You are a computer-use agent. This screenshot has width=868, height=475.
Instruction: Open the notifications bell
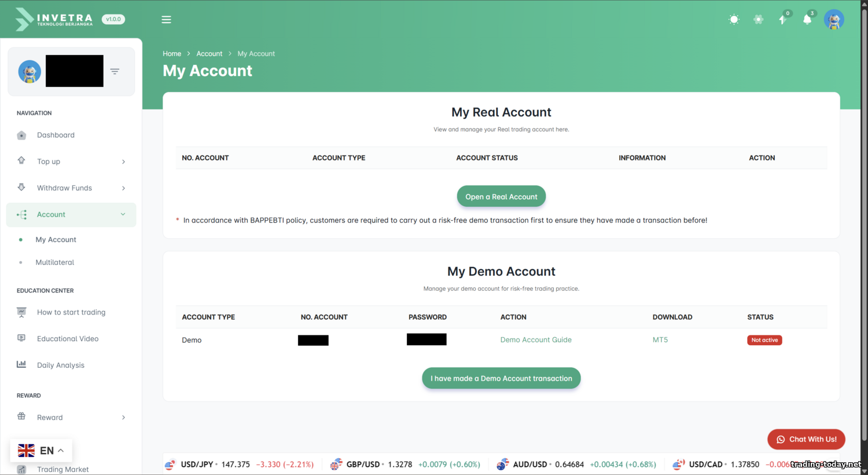tap(807, 20)
